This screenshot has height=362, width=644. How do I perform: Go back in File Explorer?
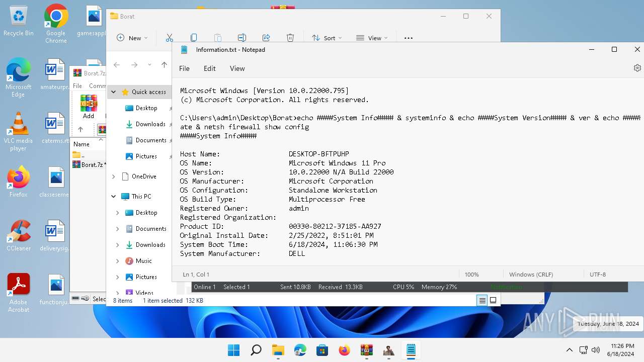117,65
